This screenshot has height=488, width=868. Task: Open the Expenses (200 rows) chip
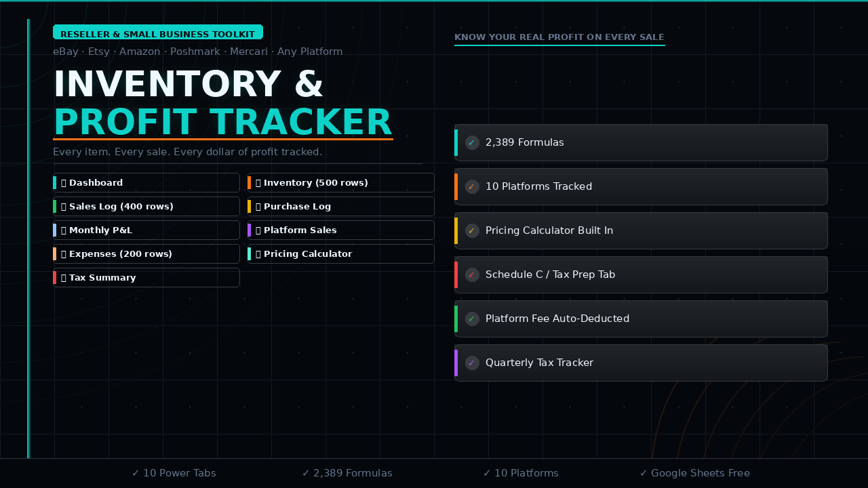tap(146, 253)
